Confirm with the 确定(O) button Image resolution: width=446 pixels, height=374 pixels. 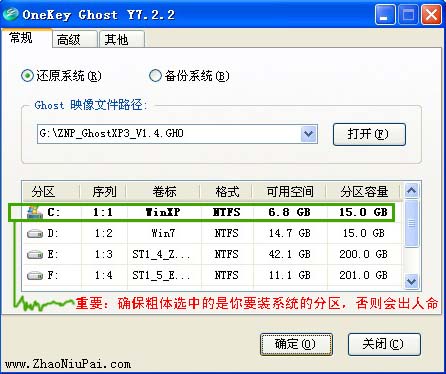[296, 344]
